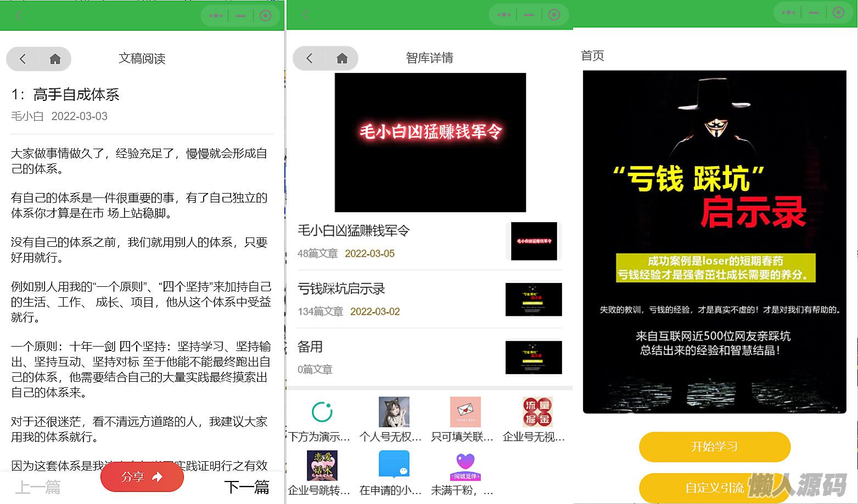
Task: Open the 亏钱踩坑启示录 list entry
Action: pyautogui.click(x=429, y=299)
